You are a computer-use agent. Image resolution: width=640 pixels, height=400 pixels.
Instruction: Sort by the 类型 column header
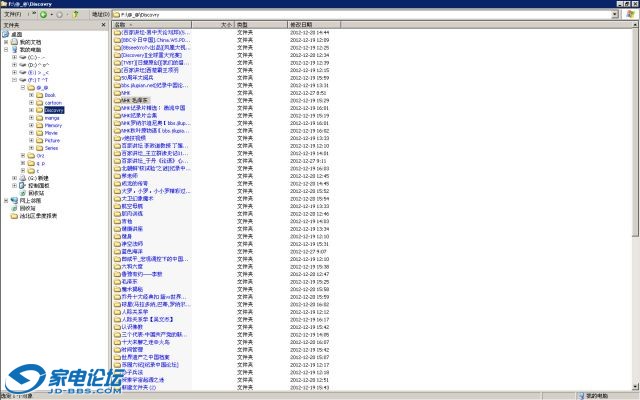pos(261,25)
